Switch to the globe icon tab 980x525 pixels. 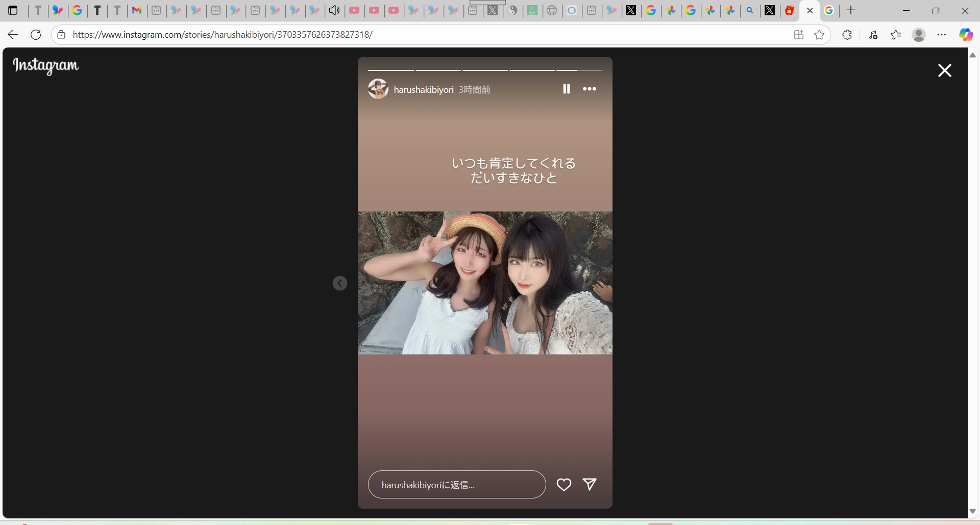552,10
